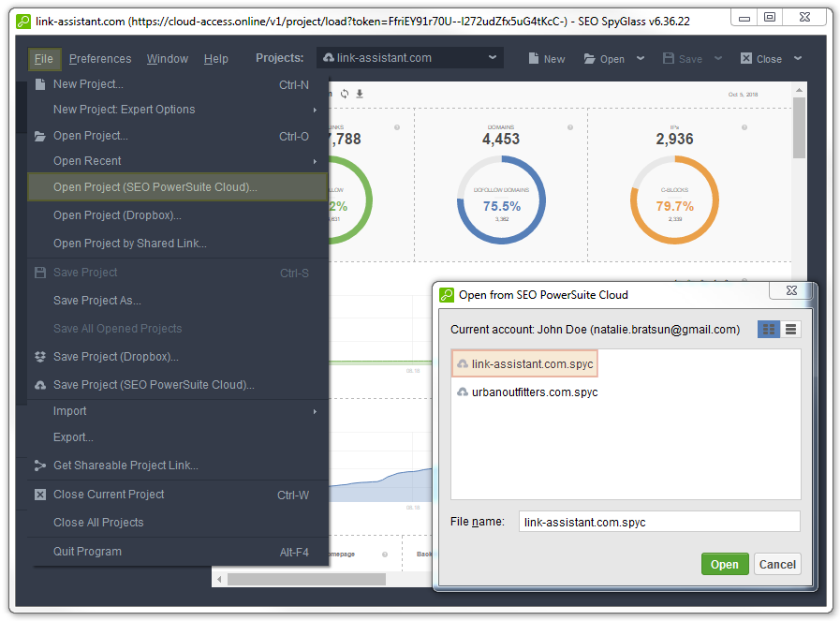Click the folder icon beside Open Project...
The image size is (840, 621).
coord(40,136)
